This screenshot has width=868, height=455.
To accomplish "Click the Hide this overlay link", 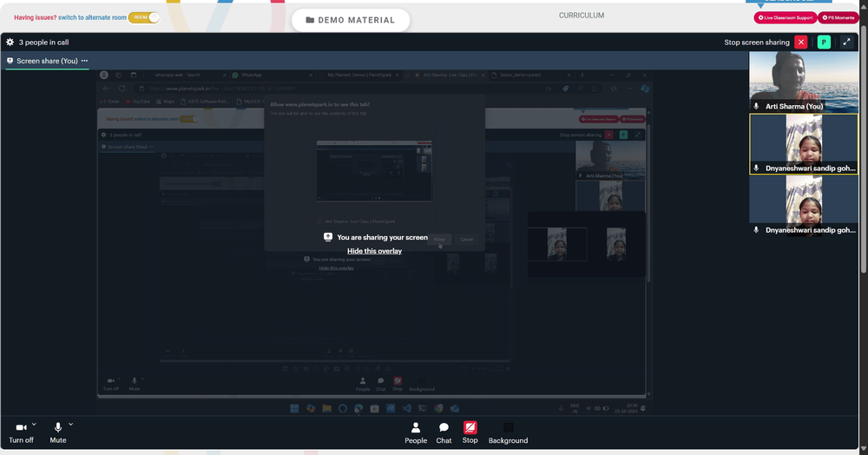I will point(374,251).
